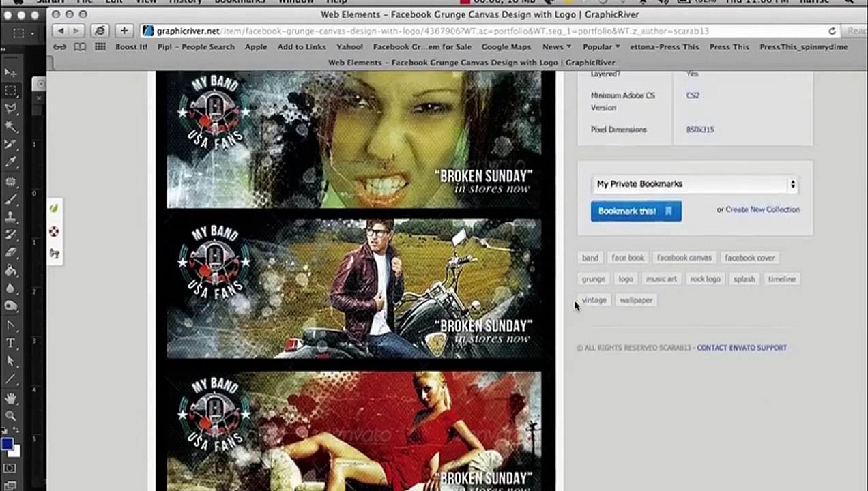Select the Path Selection tool
Viewport: 868px width, 491px height.
tap(10, 361)
